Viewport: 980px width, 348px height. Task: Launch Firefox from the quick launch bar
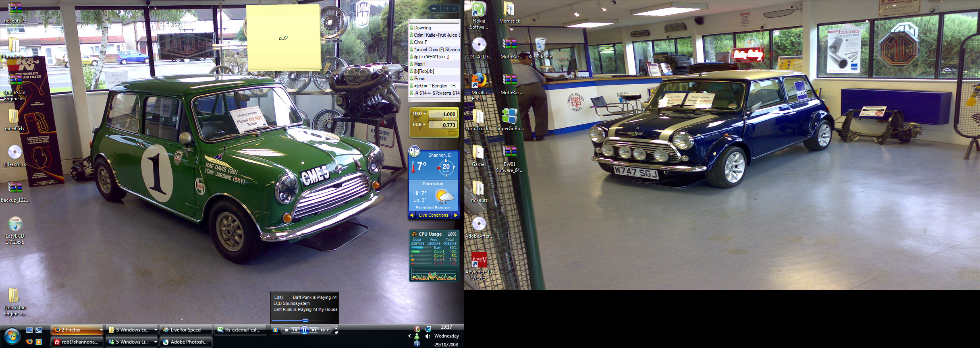tap(29, 342)
